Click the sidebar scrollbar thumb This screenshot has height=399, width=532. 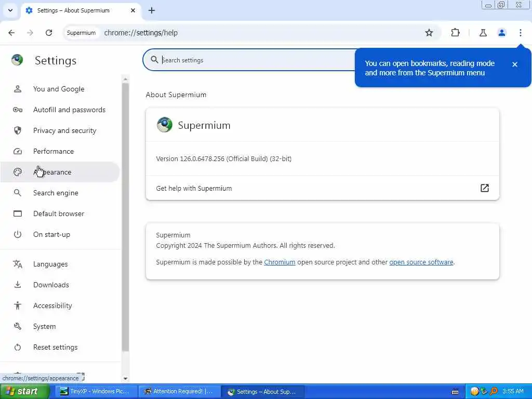126,217
